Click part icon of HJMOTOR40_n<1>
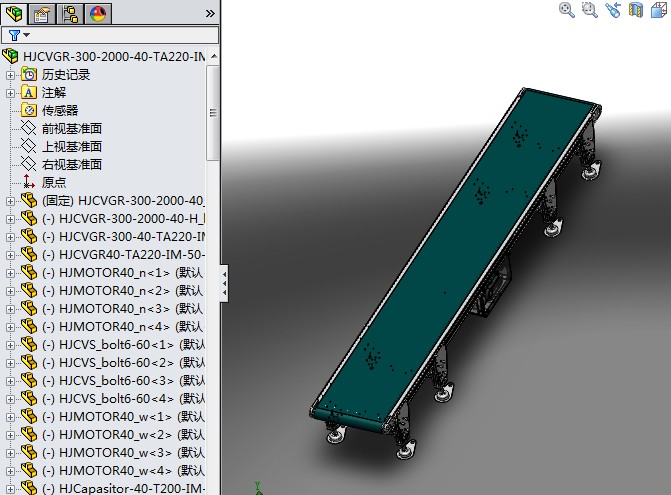Image resolution: width=671 pixels, height=495 pixels. click(29, 272)
